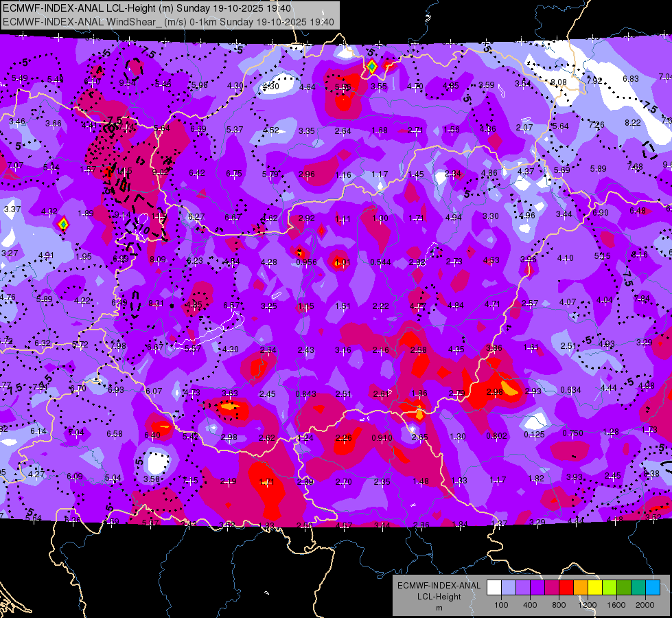The height and width of the screenshot is (618, 672).
Task: Click the grid value 7.07
Action: point(15,165)
